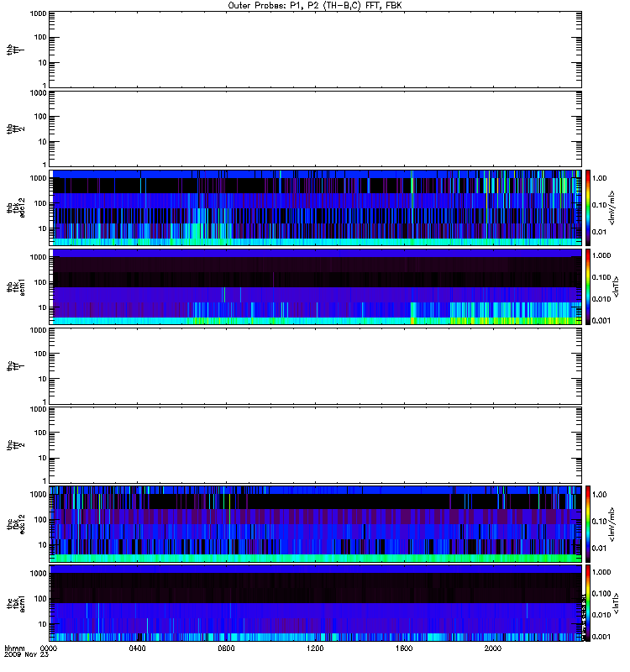
Task: Click the x-axis tick label "1200"
Action: [315, 648]
